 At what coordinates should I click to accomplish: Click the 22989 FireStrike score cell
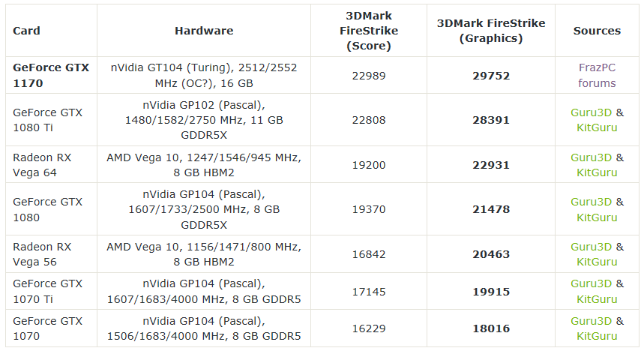pyautogui.click(x=368, y=76)
